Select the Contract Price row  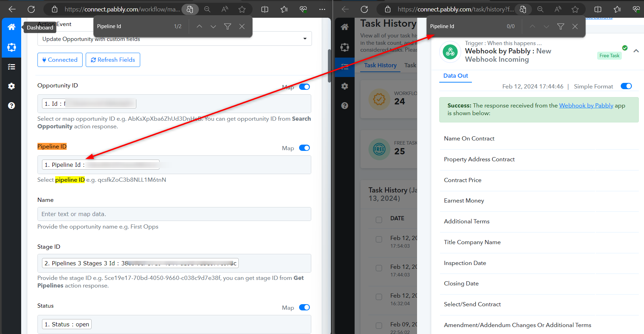click(539, 180)
